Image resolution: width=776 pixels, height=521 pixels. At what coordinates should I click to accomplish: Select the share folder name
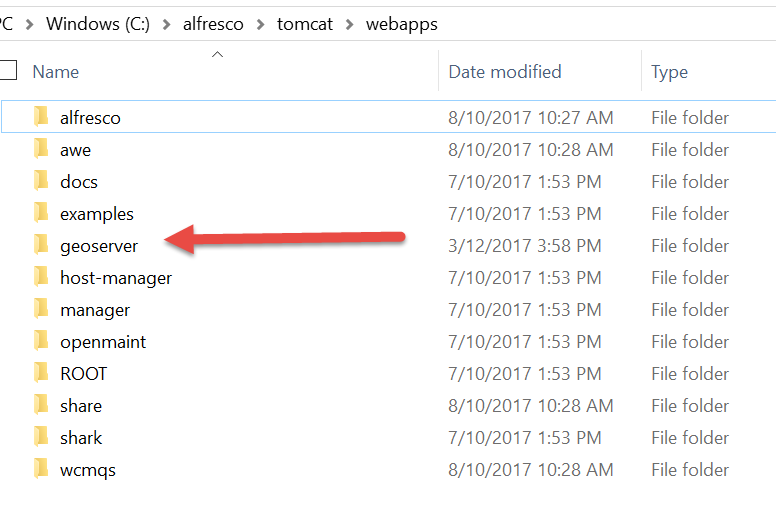point(81,406)
